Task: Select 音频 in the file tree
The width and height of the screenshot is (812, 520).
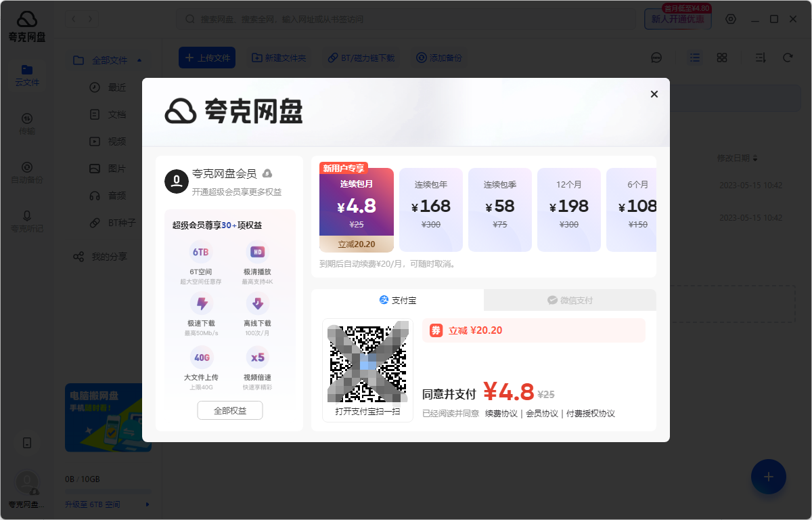Action: click(x=108, y=196)
